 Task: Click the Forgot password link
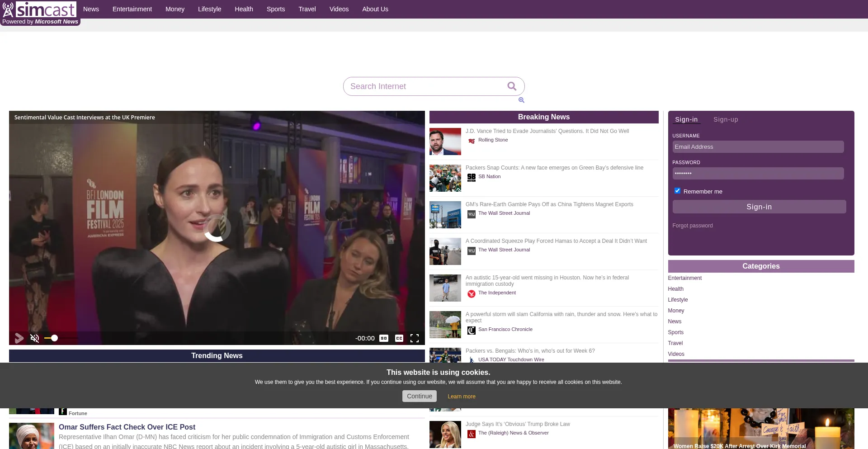692,226
